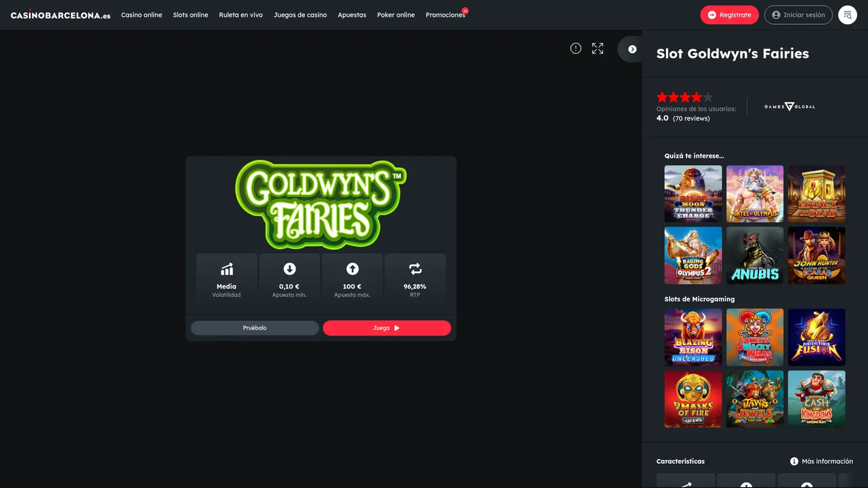The height and width of the screenshot is (488, 868).
Task: Open 9 Masks of Fire thumbnail
Action: point(693,399)
